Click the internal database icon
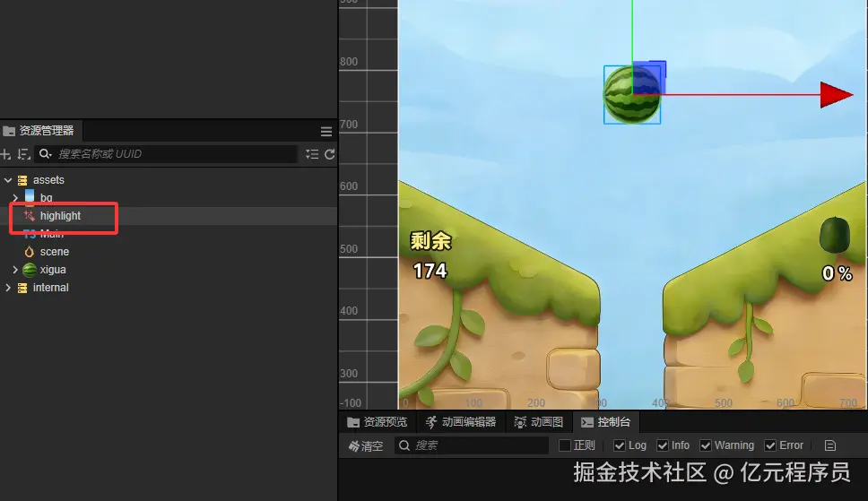 pyautogui.click(x=22, y=288)
